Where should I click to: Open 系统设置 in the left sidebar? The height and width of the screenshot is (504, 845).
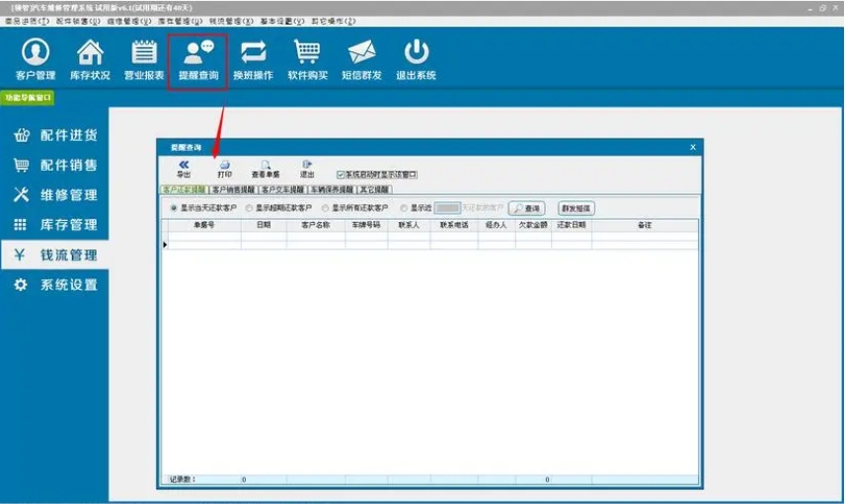(55, 284)
